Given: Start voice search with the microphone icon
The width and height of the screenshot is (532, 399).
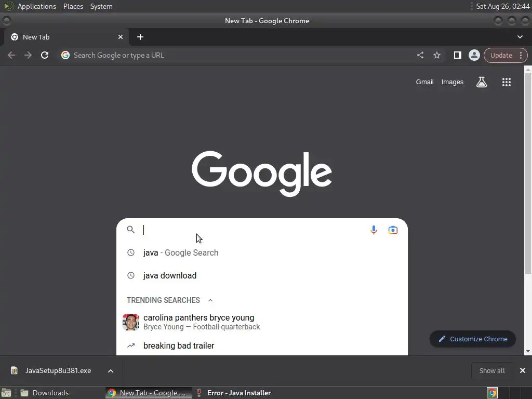Looking at the screenshot, I should point(374,230).
